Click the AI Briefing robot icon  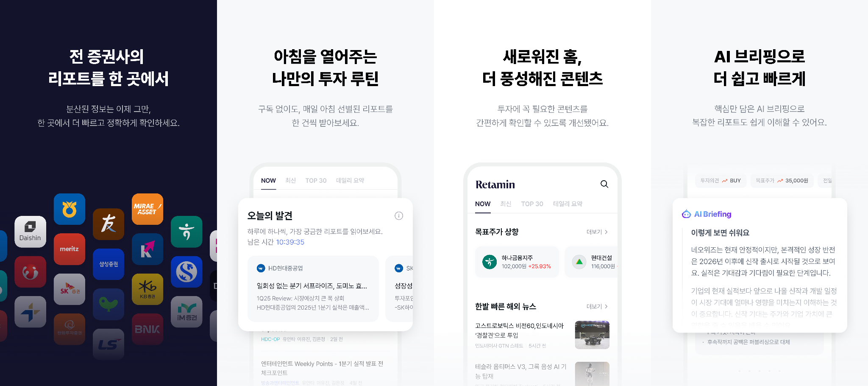pos(686,214)
